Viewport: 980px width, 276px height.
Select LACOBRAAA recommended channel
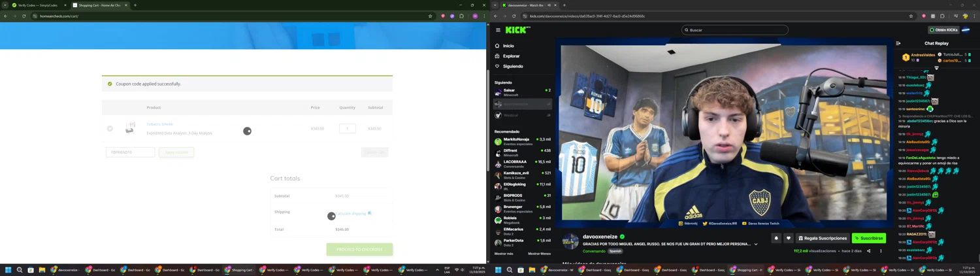pyautogui.click(x=523, y=164)
